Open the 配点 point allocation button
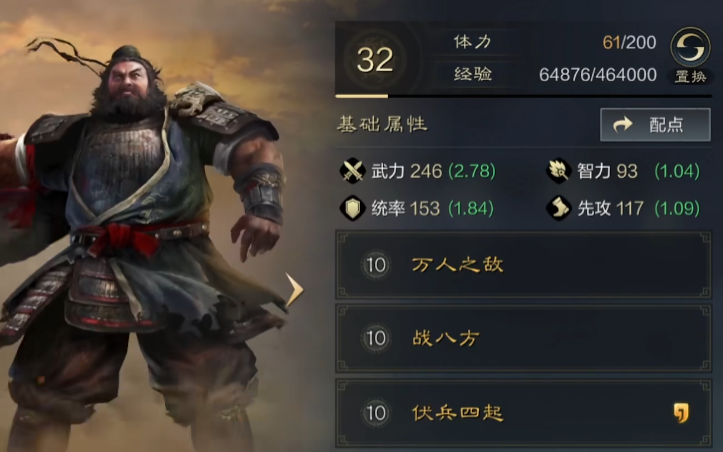Image resolution: width=723 pixels, height=452 pixels. coord(655,125)
